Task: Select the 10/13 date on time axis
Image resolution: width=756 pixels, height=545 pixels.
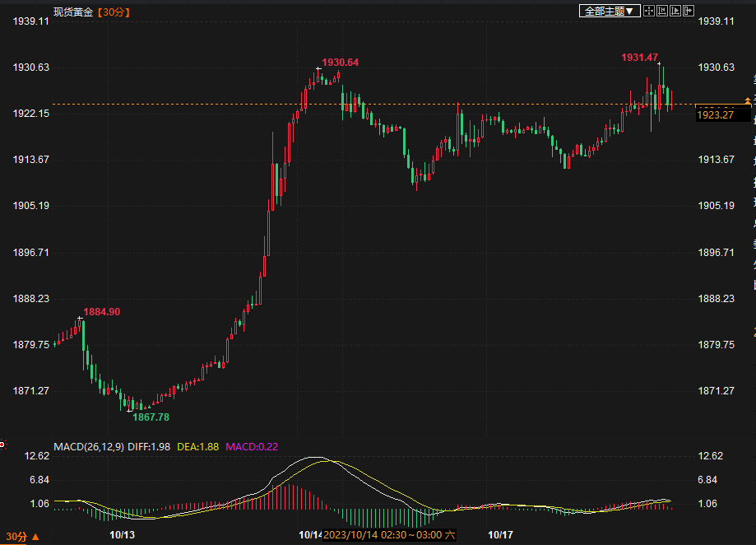Action: [122, 535]
